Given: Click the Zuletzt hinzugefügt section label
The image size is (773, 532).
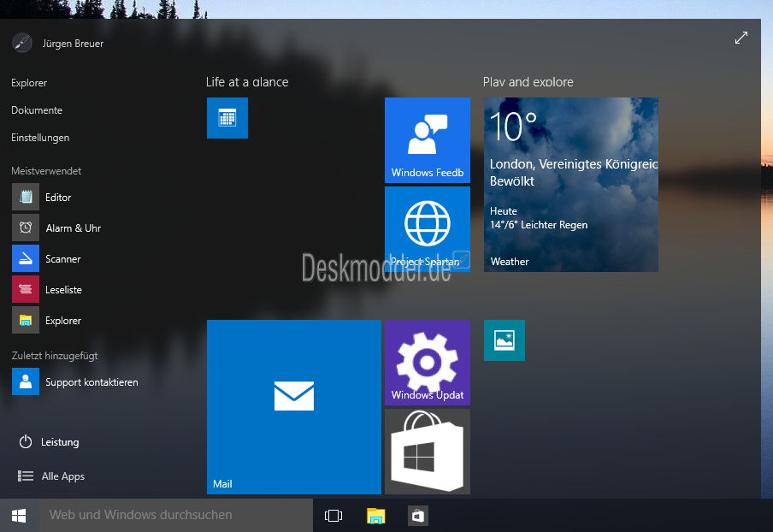Looking at the screenshot, I should pos(55,356).
